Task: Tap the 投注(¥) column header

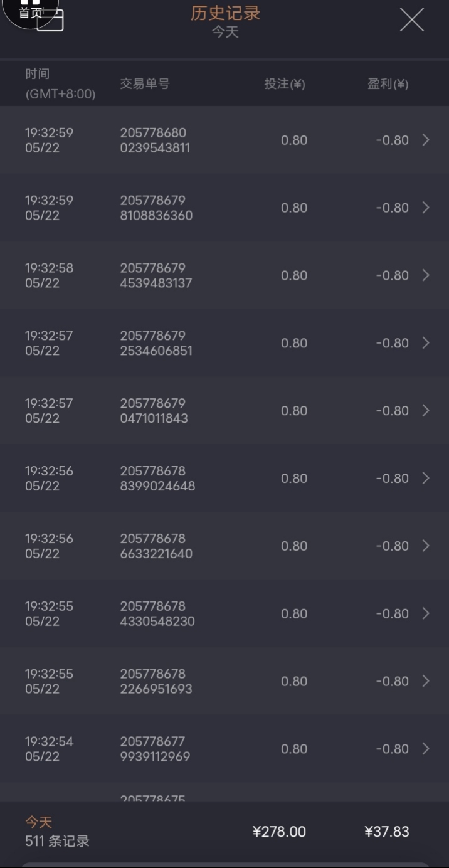Action: coord(285,83)
